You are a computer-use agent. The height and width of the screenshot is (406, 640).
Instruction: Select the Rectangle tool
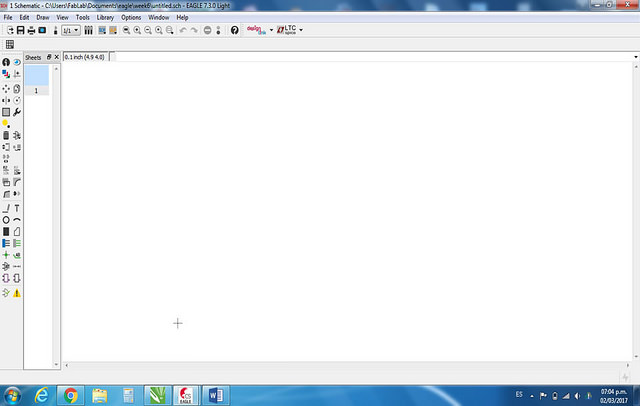tap(6, 232)
